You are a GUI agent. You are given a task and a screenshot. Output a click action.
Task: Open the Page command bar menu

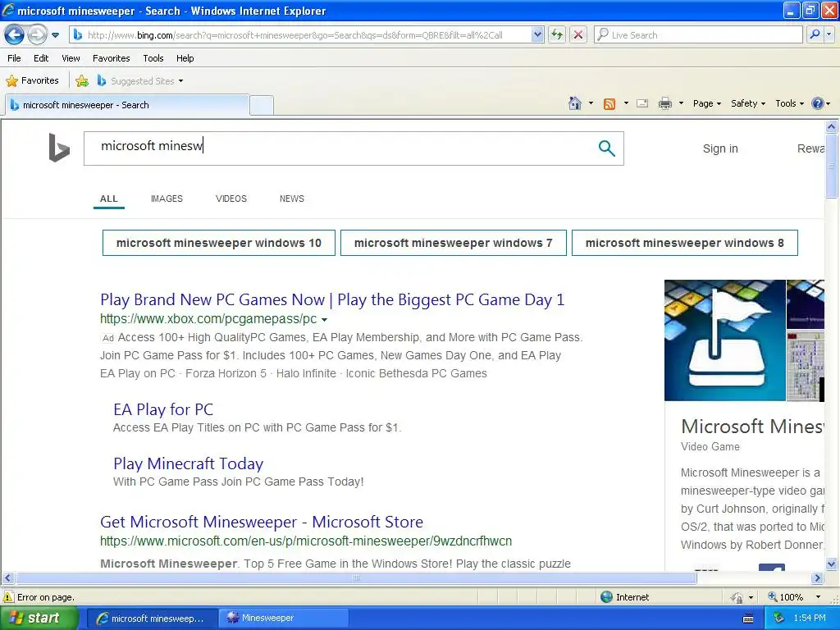(x=706, y=104)
